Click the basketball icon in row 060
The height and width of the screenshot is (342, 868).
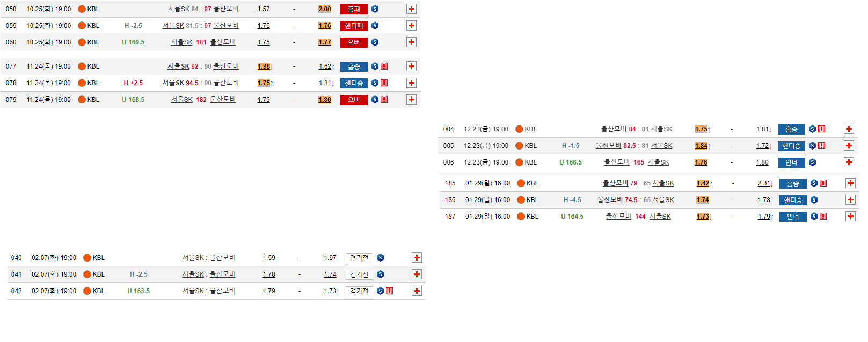pyautogui.click(x=82, y=42)
